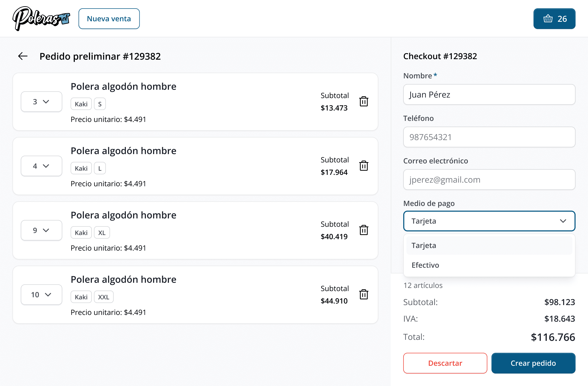Choose Efectivo as payment method
The height and width of the screenshot is (386, 588).
coord(489,265)
